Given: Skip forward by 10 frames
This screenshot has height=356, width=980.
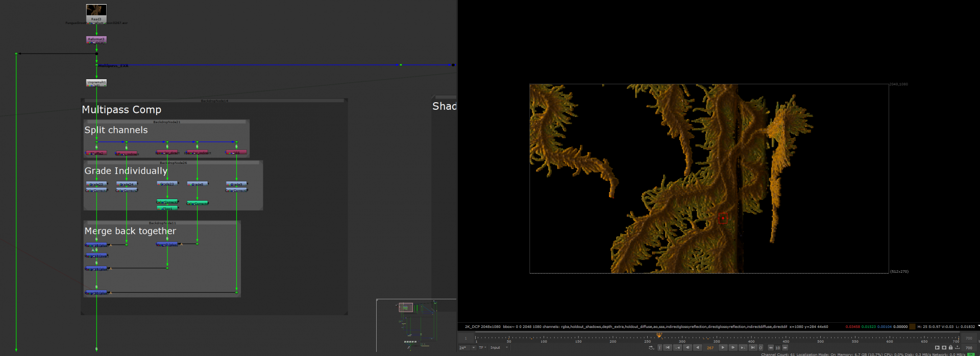Looking at the screenshot, I should point(785,348).
